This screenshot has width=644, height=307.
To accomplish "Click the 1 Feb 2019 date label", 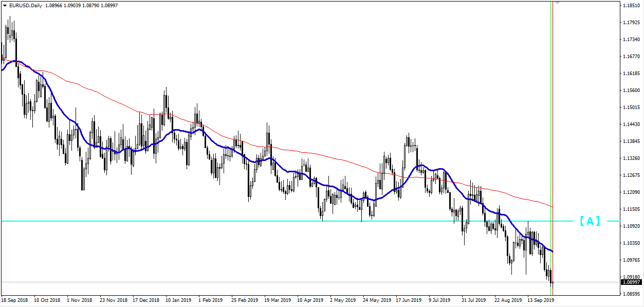I will coord(211,300).
